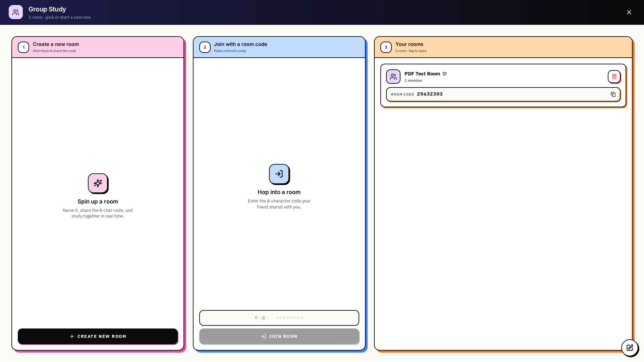Click the Group Study people icon in header

click(x=16, y=12)
